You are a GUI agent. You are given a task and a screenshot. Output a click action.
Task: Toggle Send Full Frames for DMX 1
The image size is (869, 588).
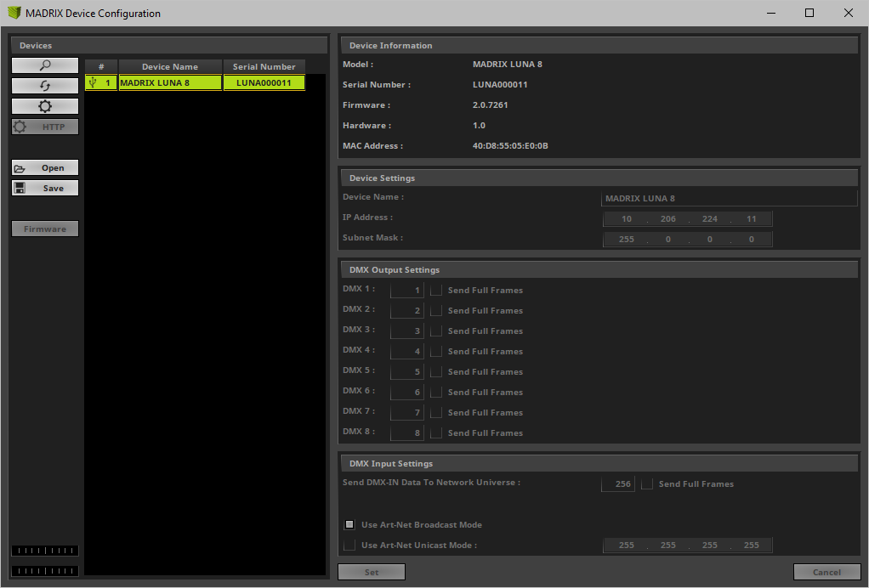pos(436,290)
